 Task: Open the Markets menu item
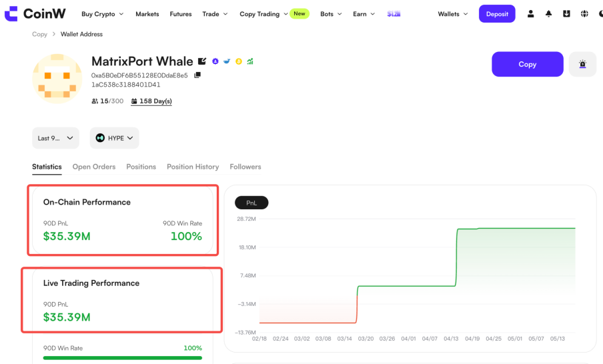tap(147, 14)
